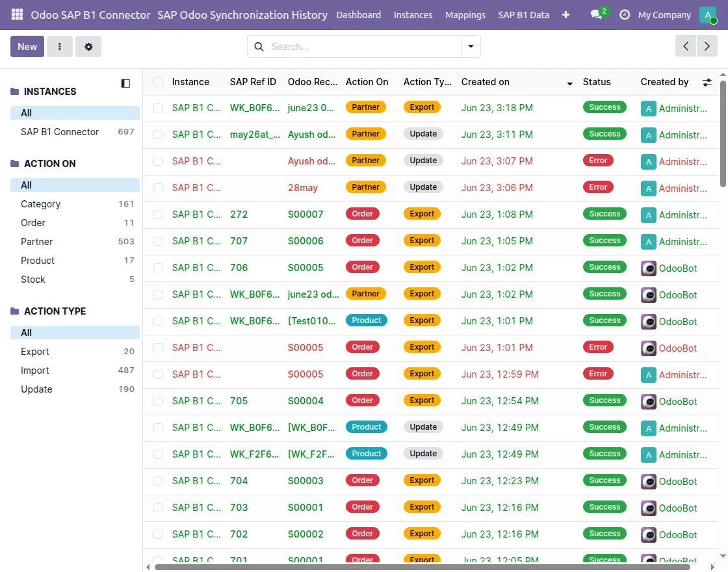Screen dimensions: 728x572
Task: Check the row with SAP Ref ID 704
Action: (158, 481)
